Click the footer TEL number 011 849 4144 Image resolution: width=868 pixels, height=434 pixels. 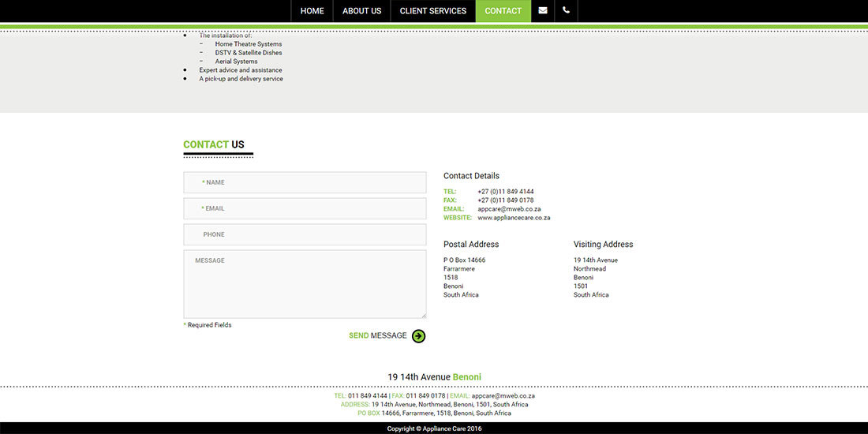[368, 396]
